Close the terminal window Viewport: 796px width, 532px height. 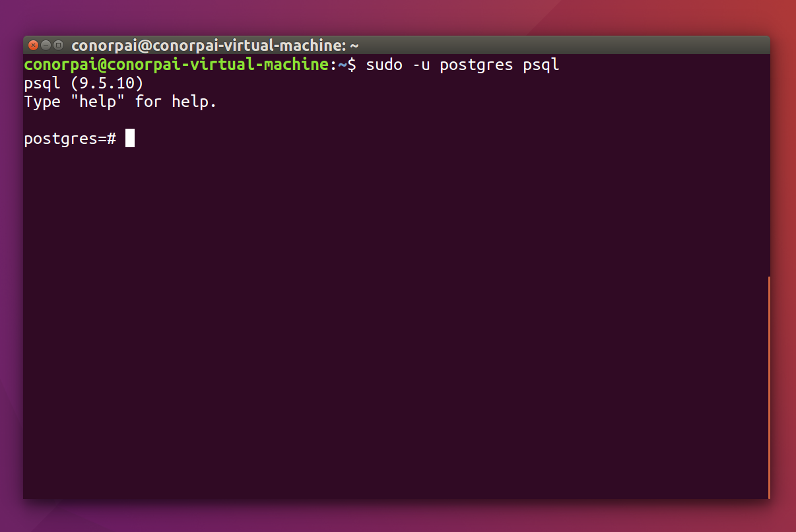point(33,46)
